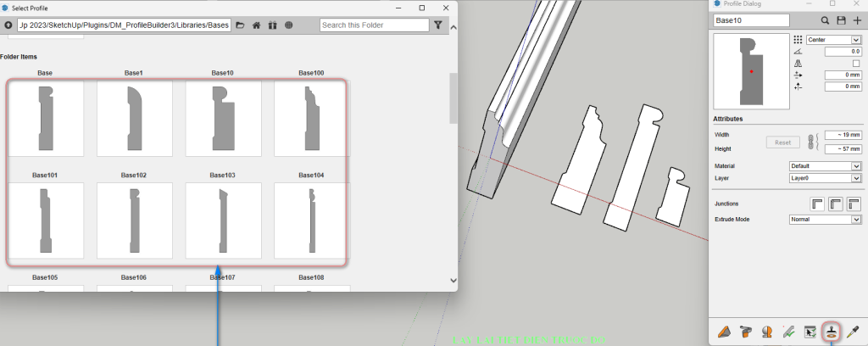Select the orange paint bucket profile tool

pyautogui.click(x=746, y=332)
